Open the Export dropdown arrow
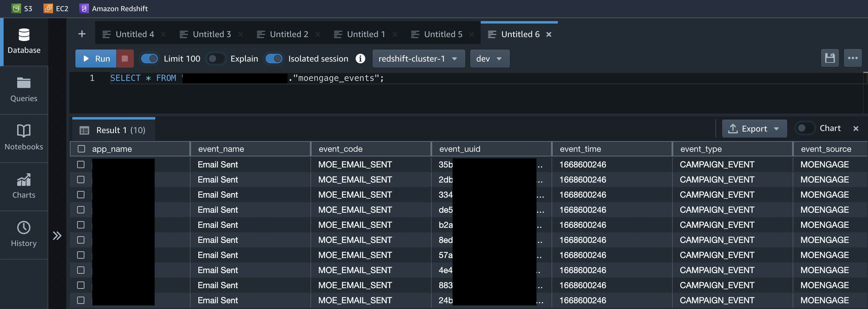This screenshot has width=868, height=309. click(777, 129)
